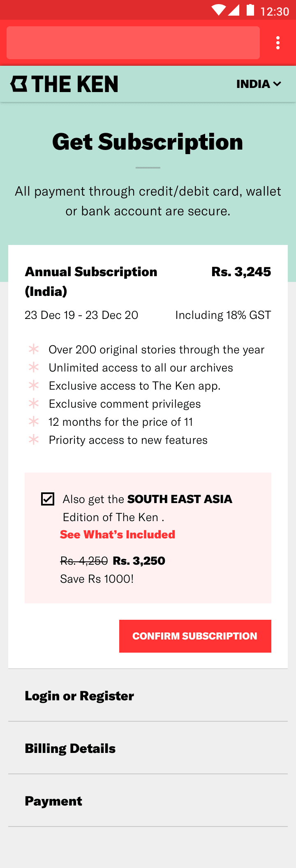The width and height of the screenshot is (296, 868).
Task: Tap the Wi-Fi status bar icon
Action: point(218,10)
